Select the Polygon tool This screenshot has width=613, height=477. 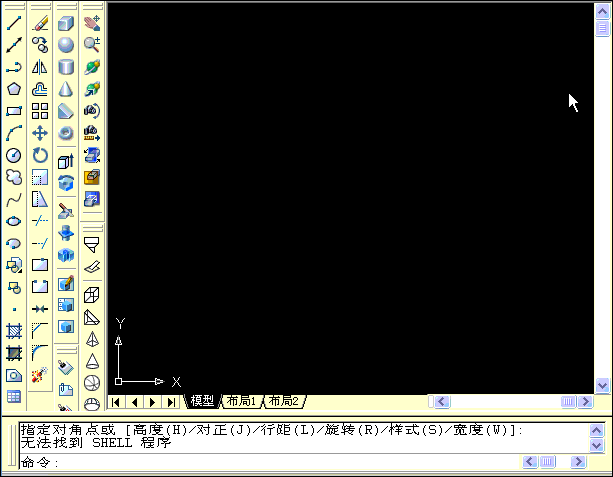point(14,89)
